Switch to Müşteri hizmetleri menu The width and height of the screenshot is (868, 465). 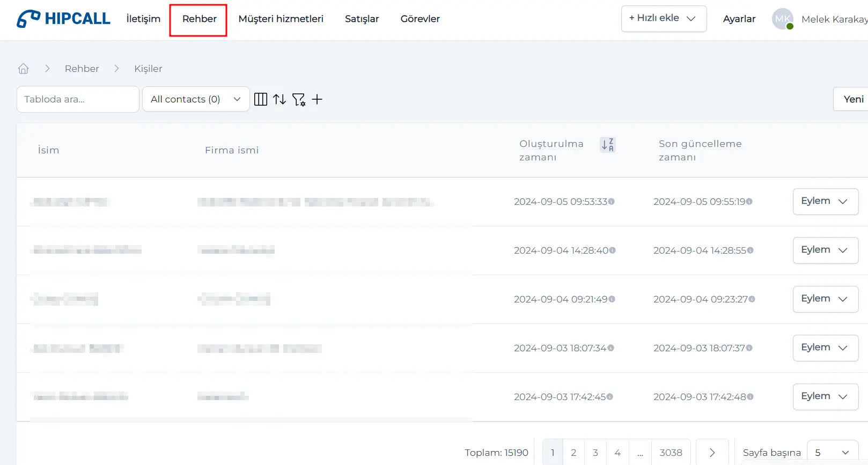pos(281,19)
